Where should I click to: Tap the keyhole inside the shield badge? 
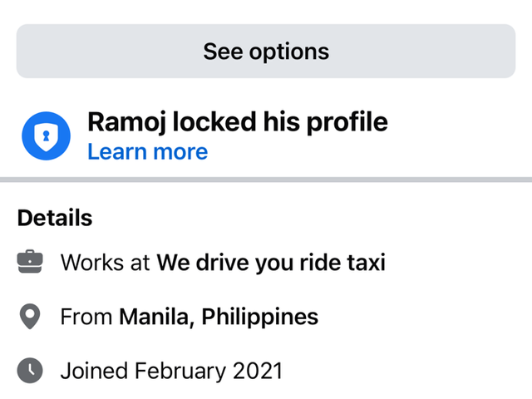pyautogui.click(x=47, y=136)
